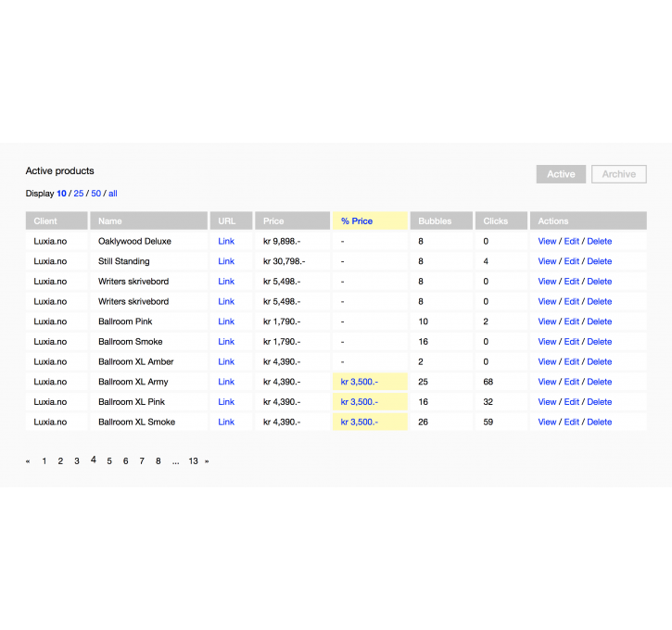This screenshot has height=630, width=672.
Task: Open the Link for Ballroom XL Army
Action: [x=226, y=382]
